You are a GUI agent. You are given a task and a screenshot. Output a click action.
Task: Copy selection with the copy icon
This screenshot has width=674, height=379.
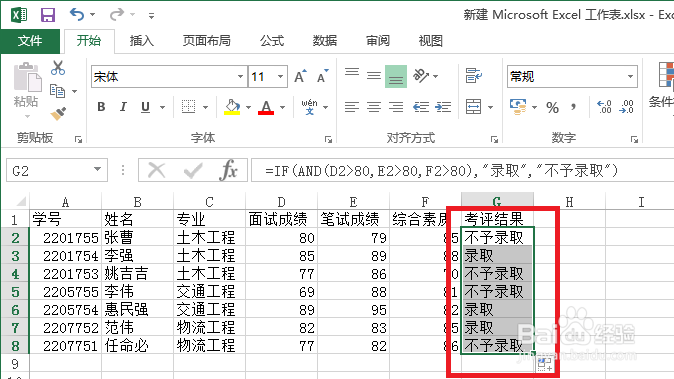coord(58,91)
